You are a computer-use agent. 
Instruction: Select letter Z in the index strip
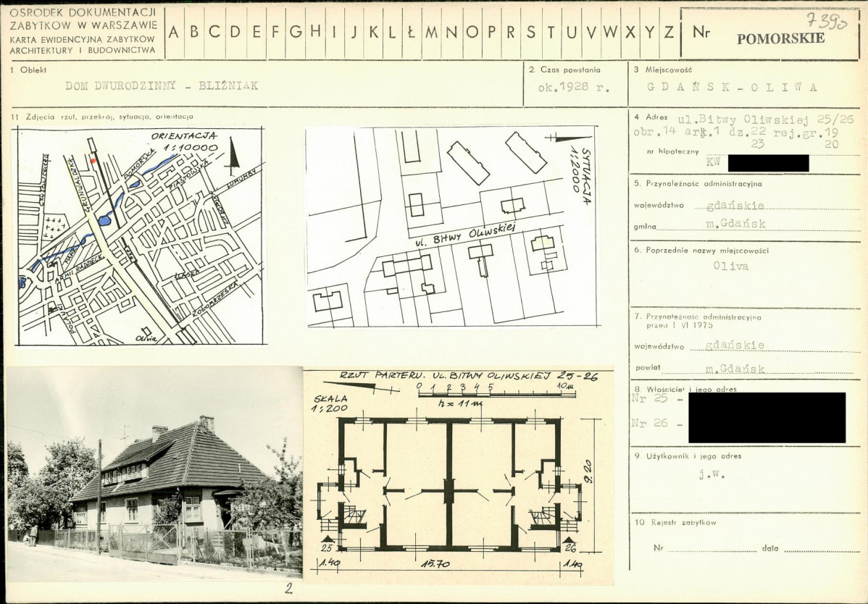pos(669,32)
